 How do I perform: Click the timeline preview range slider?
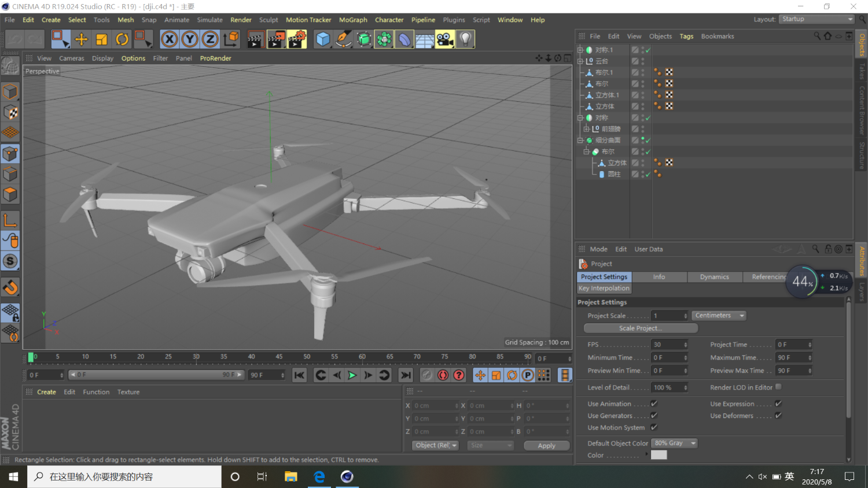[x=156, y=375]
